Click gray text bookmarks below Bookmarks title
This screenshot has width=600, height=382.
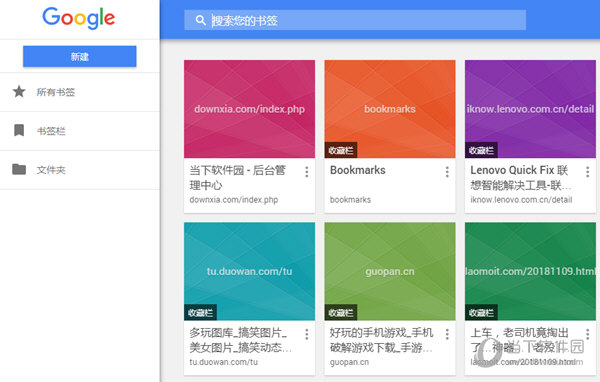click(x=351, y=200)
